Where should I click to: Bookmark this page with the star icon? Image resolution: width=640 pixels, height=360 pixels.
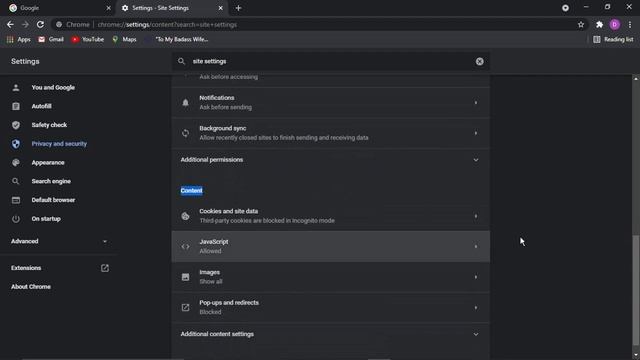click(581, 24)
